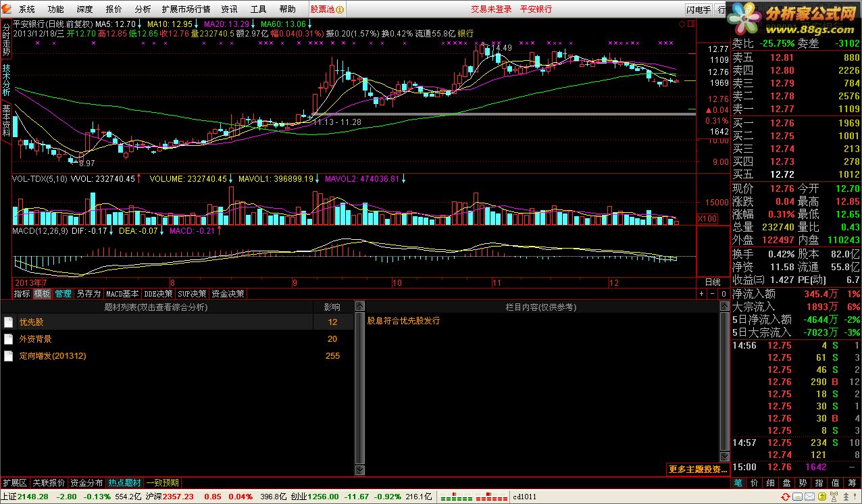Image resolution: width=862 pixels, height=504 pixels.
Task: Switch to the 热点题材 bottom tab
Action: pos(125,483)
